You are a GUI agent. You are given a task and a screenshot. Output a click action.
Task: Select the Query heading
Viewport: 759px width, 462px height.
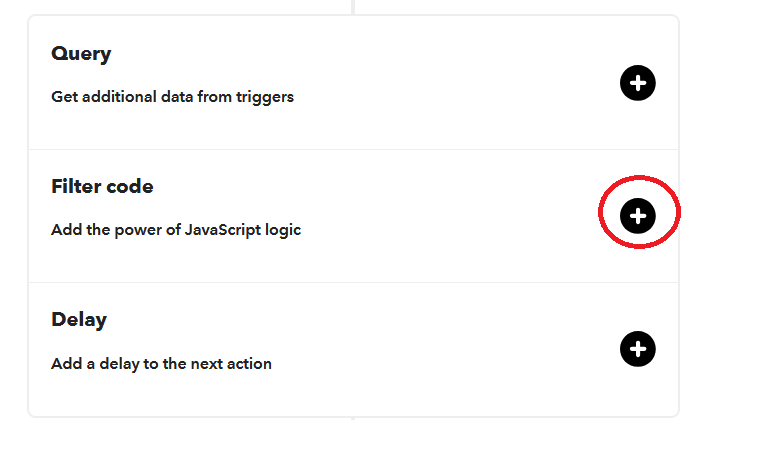[x=81, y=54]
